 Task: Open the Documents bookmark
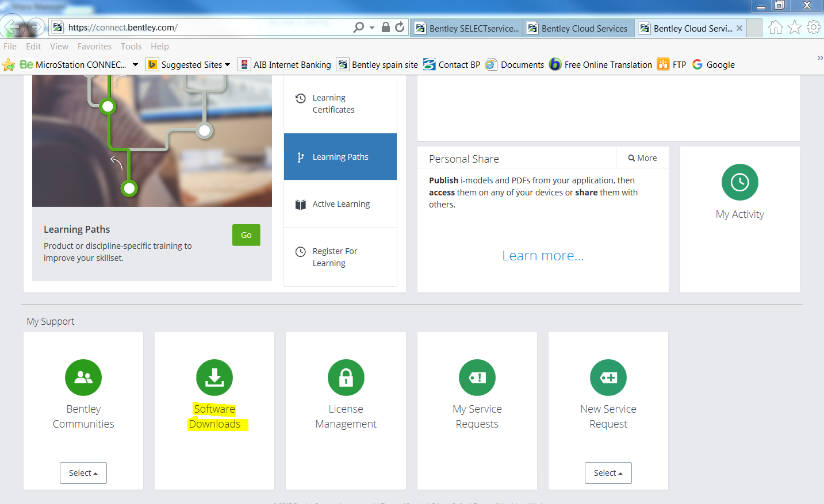(x=515, y=65)
